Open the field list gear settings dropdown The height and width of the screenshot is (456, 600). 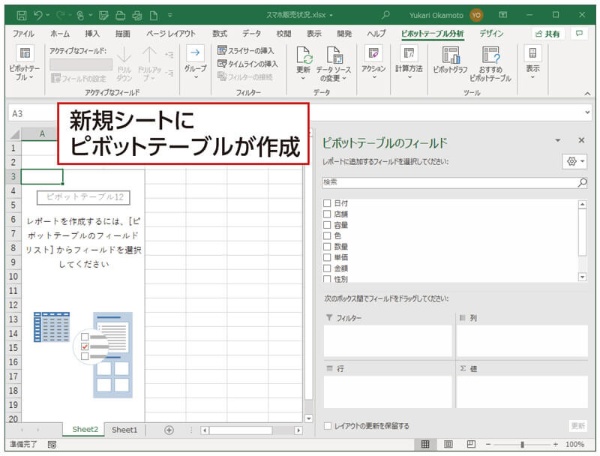coord(575,161)
